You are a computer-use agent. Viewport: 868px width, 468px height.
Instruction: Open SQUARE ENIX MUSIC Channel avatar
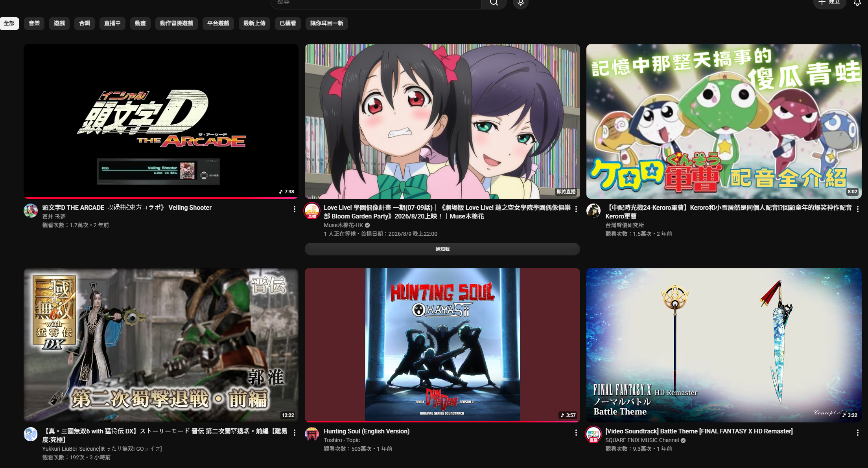click(593, 434)
